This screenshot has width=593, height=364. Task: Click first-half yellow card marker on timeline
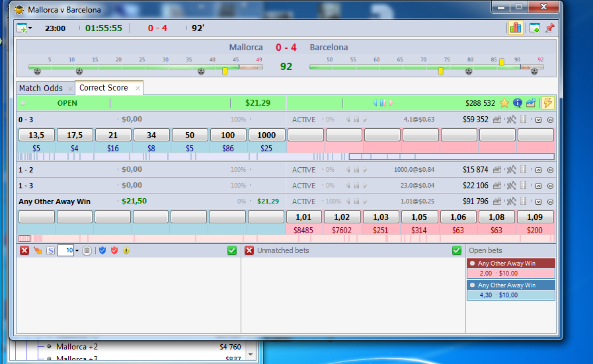pos(225,71)
